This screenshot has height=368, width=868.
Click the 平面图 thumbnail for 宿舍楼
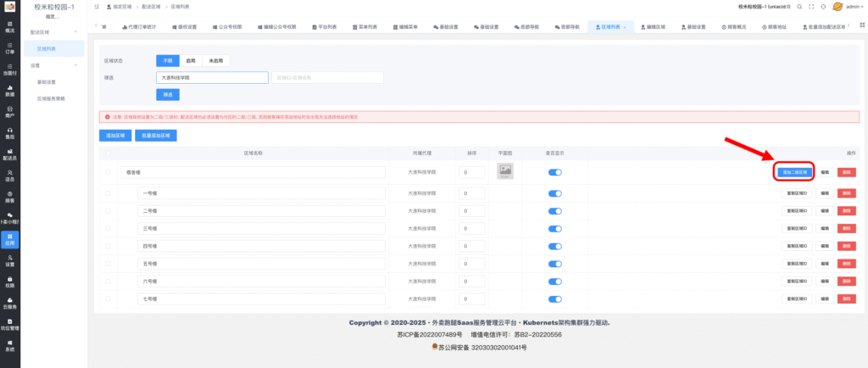point(505,171)
